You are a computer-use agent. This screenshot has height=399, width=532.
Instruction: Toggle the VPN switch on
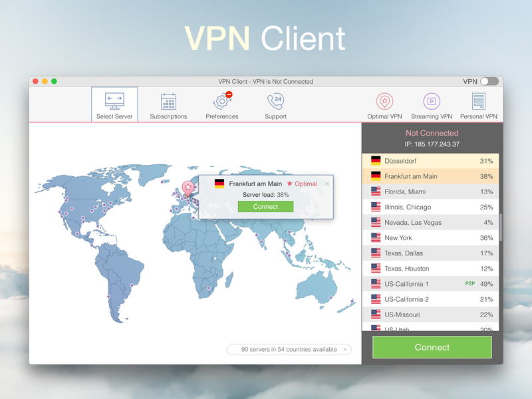tap(489, 81)
